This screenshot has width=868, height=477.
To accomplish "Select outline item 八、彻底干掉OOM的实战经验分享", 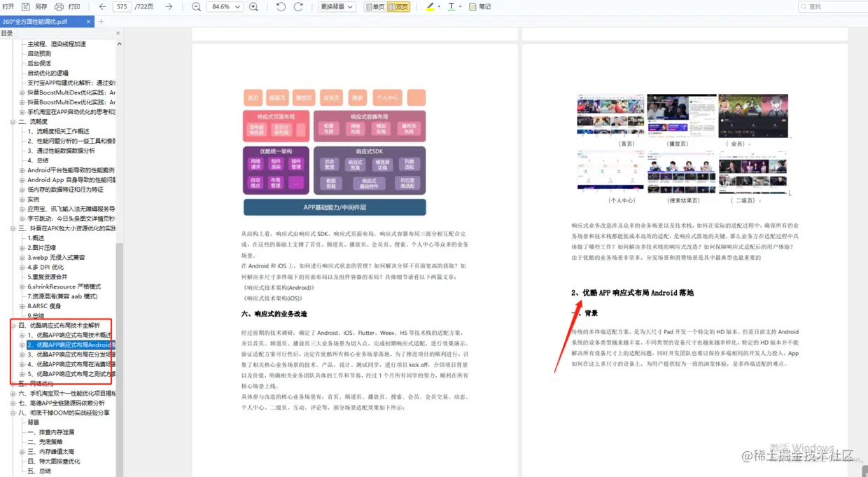I will click(x=64, y=413).
